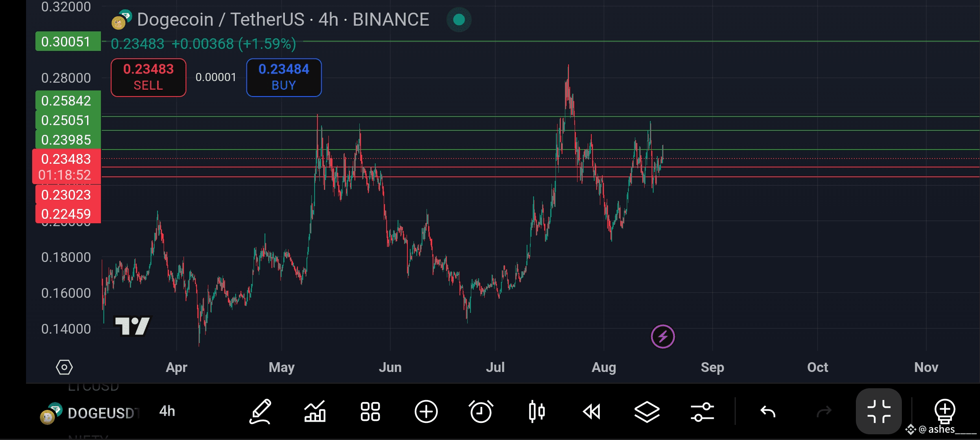Tap the 0.14000 price axis label
The width and height of the screenshot is (980, 440).
pyautogui.click(x=66, y=329)
